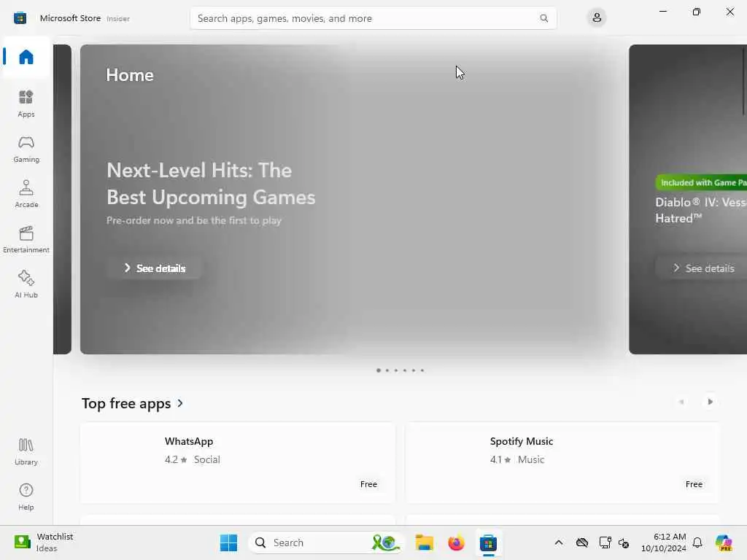The height and width of the screenshot is (560, 747).
Task: Expand Top free apps via chevron arrow
Action: click(x=180, y=403)
